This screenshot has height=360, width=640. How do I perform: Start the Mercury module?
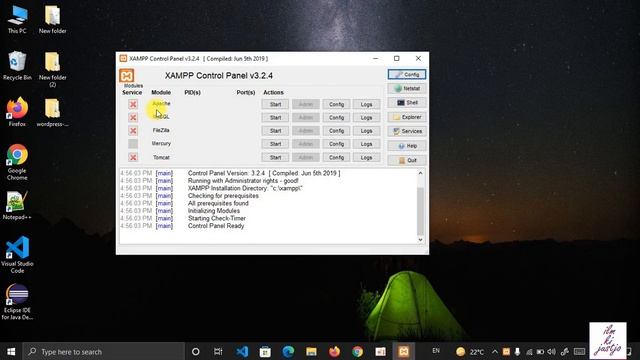click(275, 144)
